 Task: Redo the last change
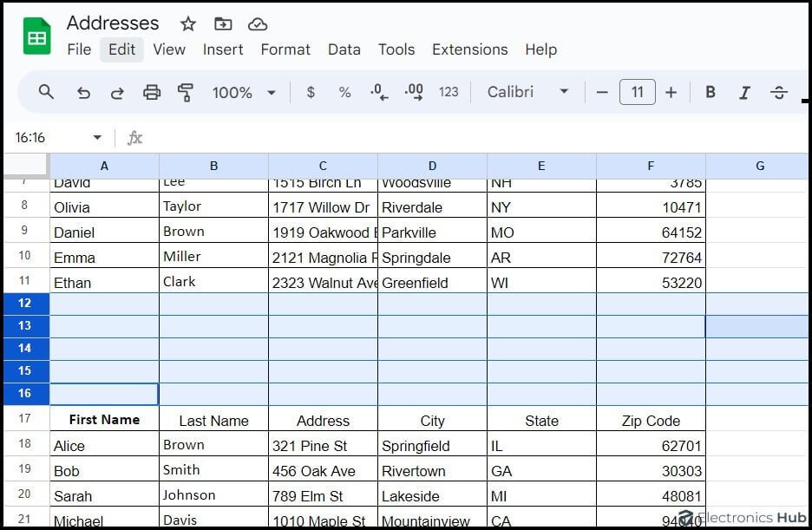point(117,91)
